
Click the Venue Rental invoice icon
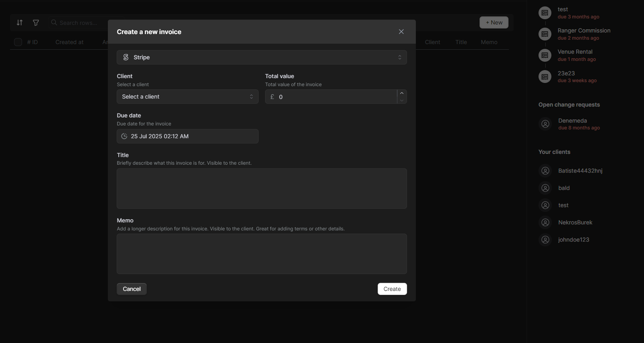pyautogui.click(x=545, y=55)
